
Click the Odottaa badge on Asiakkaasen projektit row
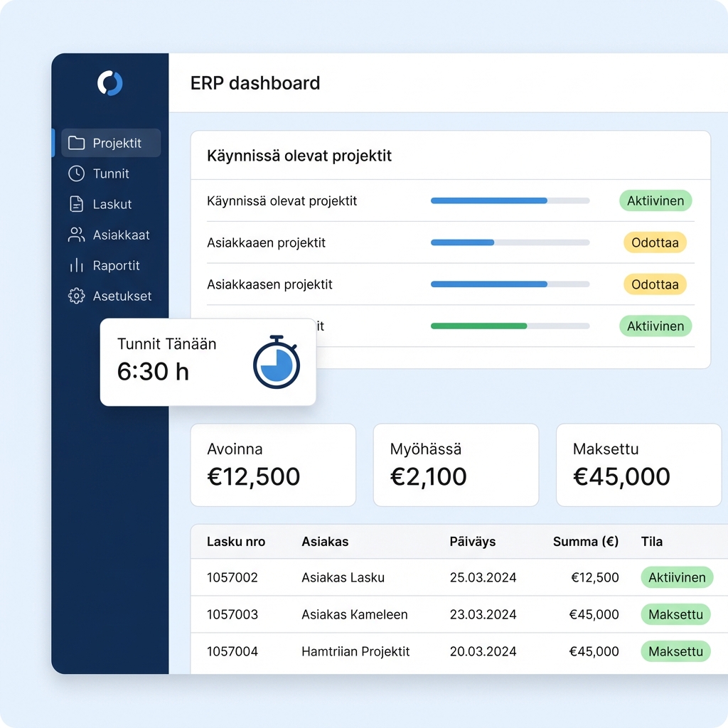(655, 284)
